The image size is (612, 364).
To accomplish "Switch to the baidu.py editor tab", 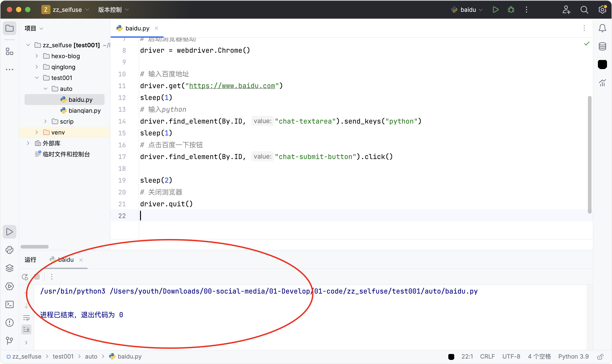I will tap(137, 28).
